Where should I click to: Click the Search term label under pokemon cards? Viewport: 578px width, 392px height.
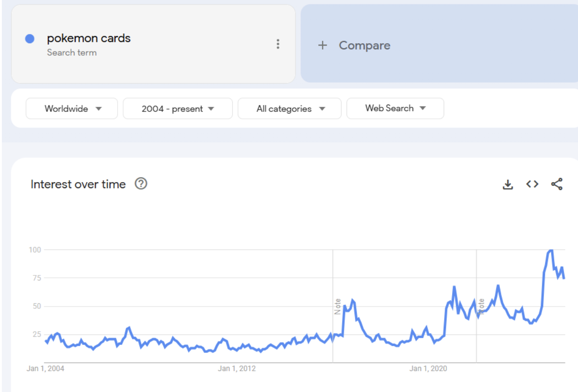[x=72, y=52]
